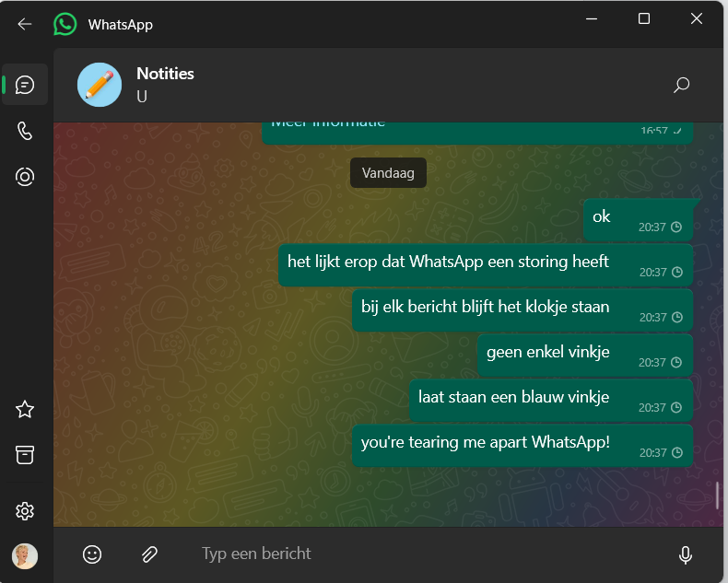The image size is (728, 583).
Task: Open the emoji picker
Action: (x=92, y=554)
